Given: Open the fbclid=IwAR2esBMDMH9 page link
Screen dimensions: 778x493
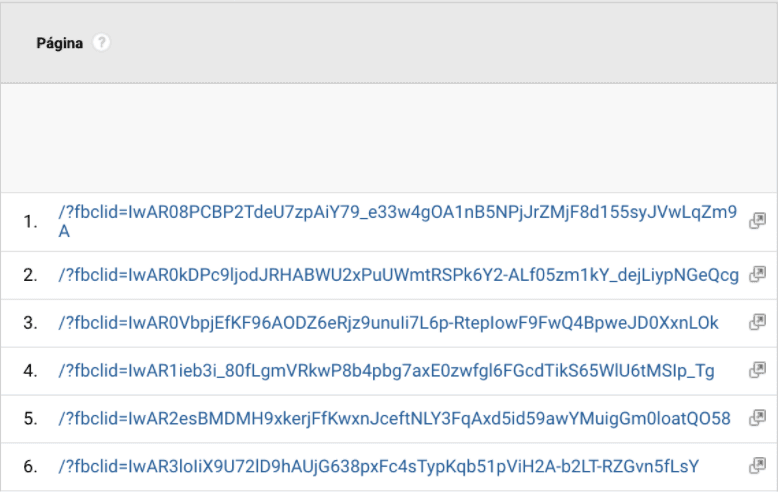Looking at the screenshot, I should [x=394, y=419].
